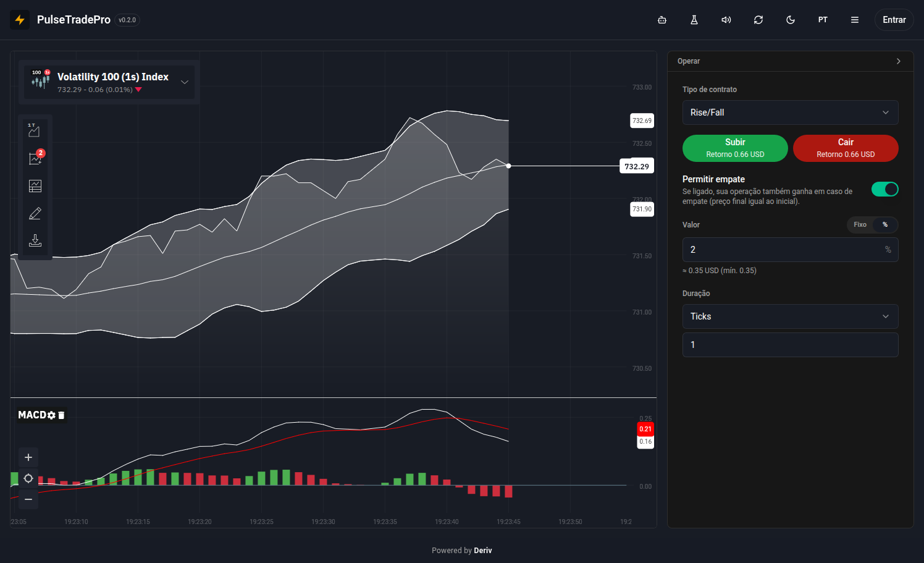The width and height of the screenshot is (924, 563).
Task: Open the indicators tool with badge 2
Action: [35, 158]
